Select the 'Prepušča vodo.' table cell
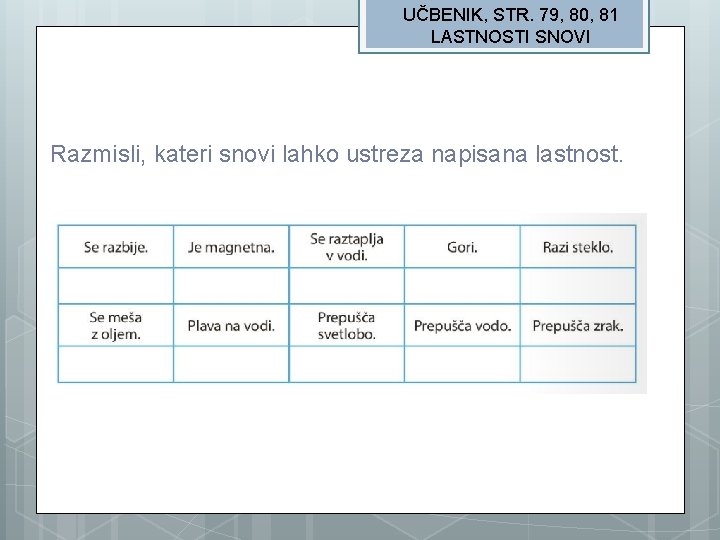This screenshot has width=720, height=540. (462, 325)
